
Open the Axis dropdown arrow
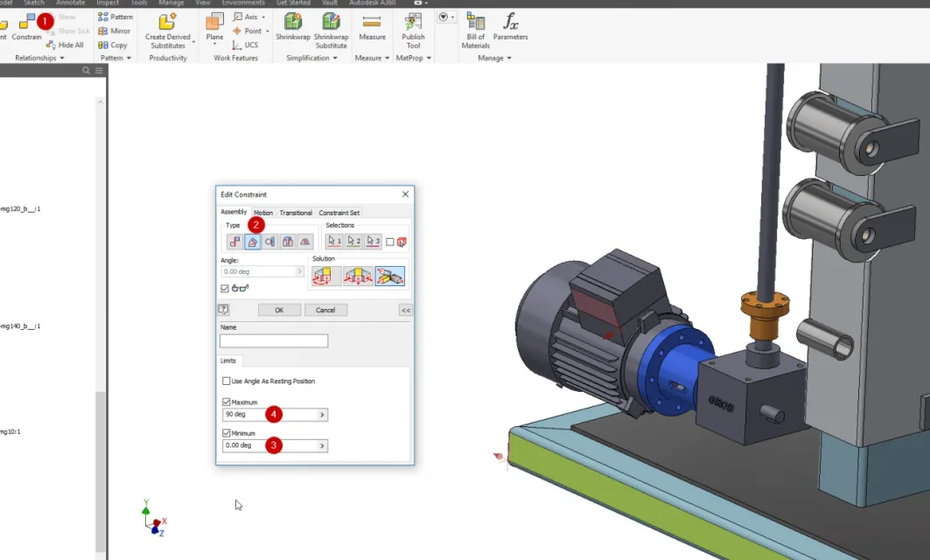[264, 17]
